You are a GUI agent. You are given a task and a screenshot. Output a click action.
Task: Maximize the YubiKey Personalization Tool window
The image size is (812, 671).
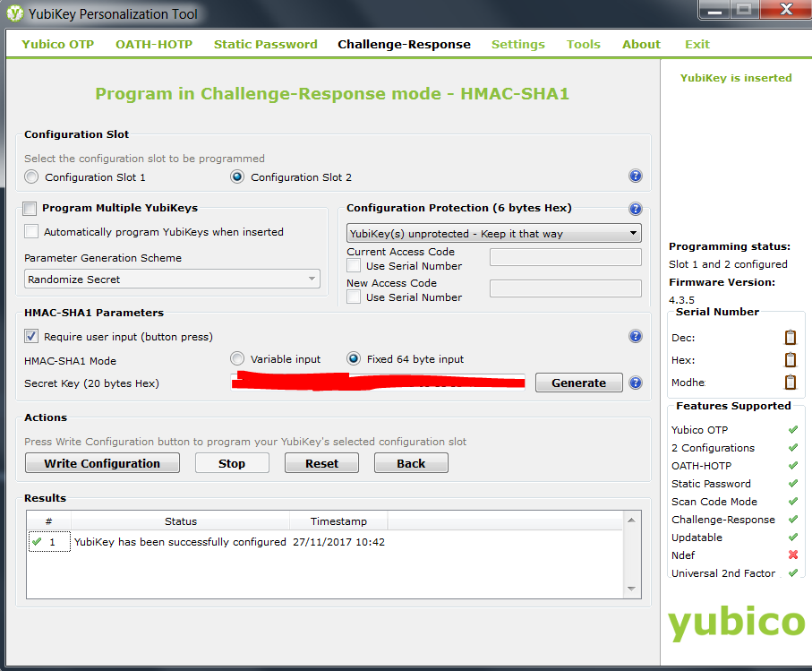pyautogui.click(x=744, y=11)
